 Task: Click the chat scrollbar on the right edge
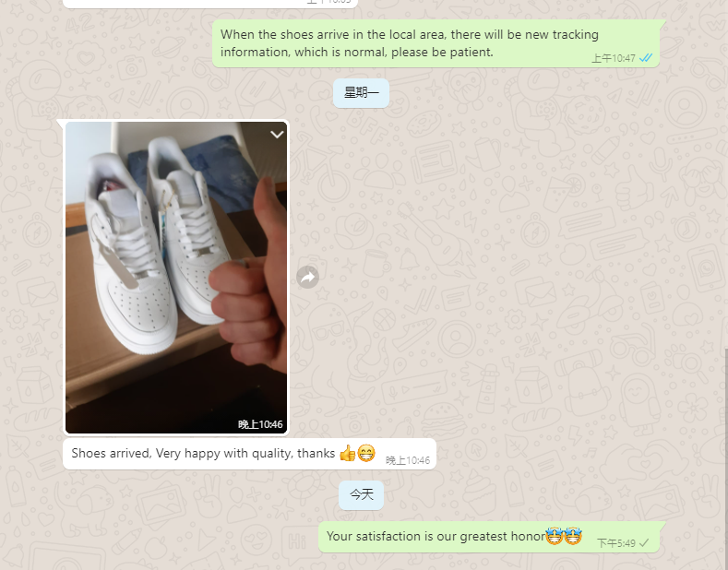click(x=725, y=457)
